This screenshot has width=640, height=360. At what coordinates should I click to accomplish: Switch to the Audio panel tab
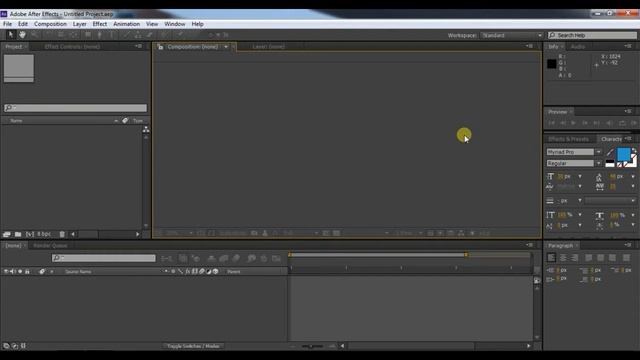pyautogui.click(x=578, y=47)
